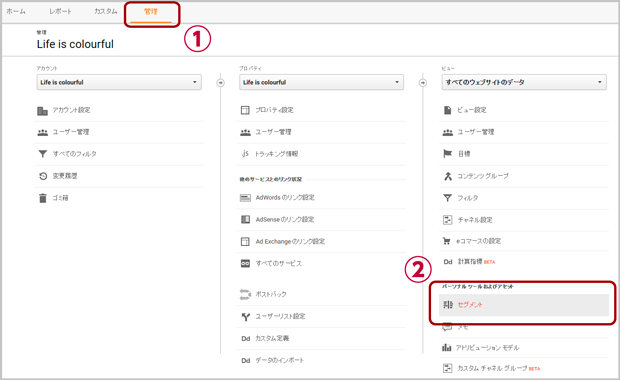Select the 管理 tab
Viewport: 620px width, 380px height.
coord(151,12)
